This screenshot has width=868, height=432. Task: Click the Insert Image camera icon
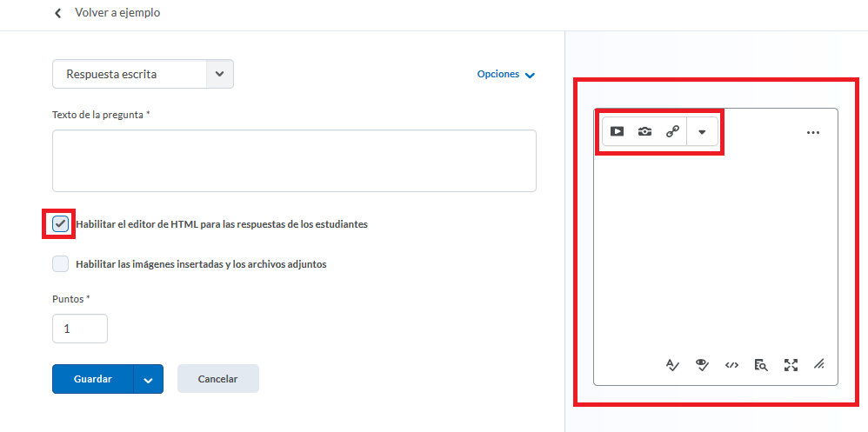coord(644,132)
